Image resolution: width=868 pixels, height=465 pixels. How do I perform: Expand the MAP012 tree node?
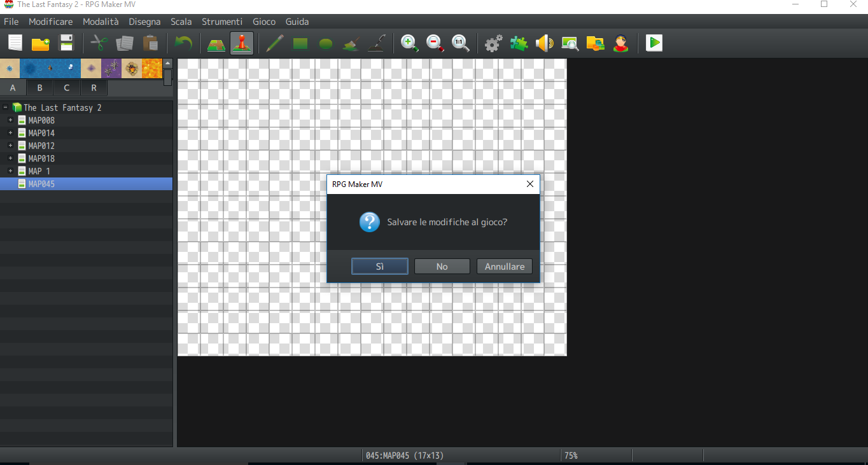10,146
